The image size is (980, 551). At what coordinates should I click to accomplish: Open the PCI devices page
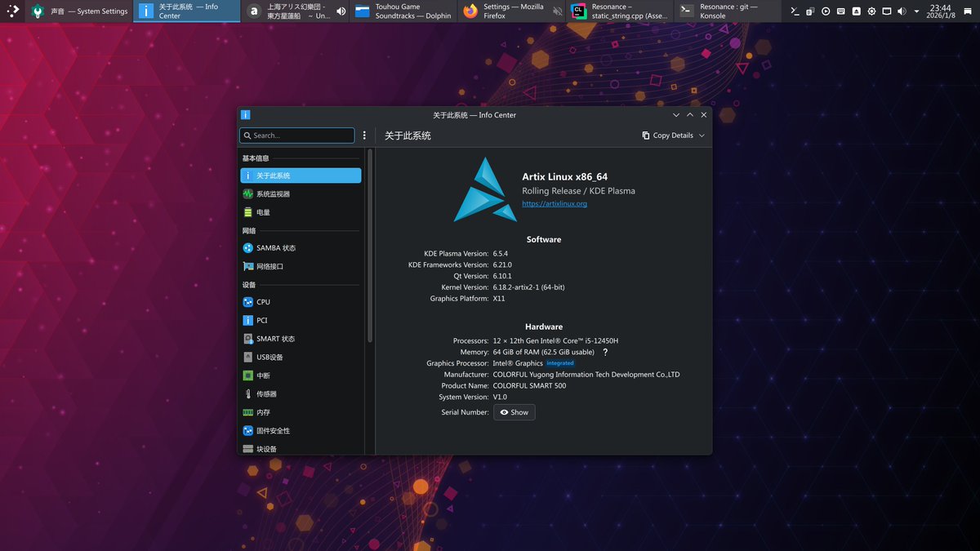[x=301, y=321]
